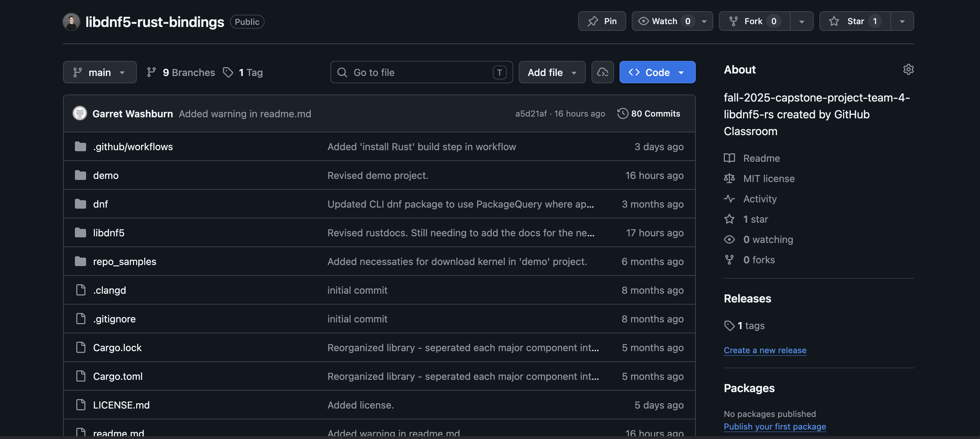Open the Readme link in About
980x439 pixels.
point(752,158)
